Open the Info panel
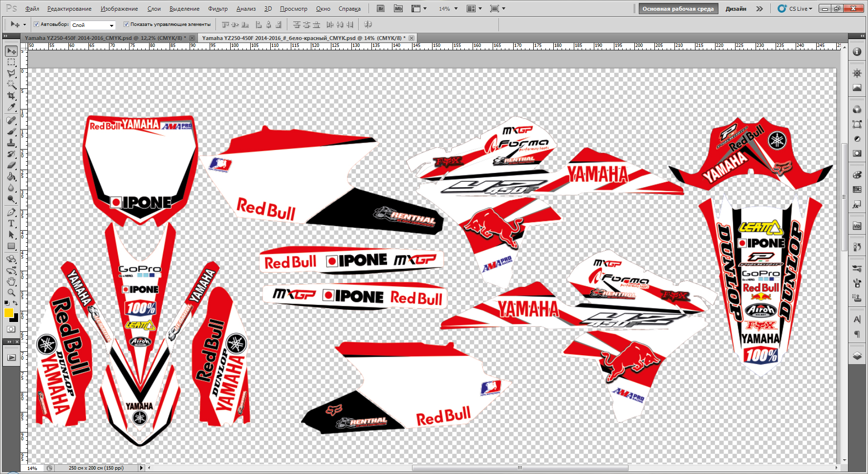The height and width of the screenshot is (474, 868). (857, 52)
